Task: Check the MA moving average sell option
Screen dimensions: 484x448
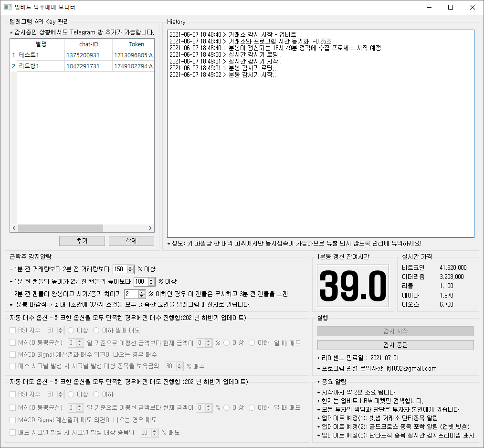Action: click(12, 407)
